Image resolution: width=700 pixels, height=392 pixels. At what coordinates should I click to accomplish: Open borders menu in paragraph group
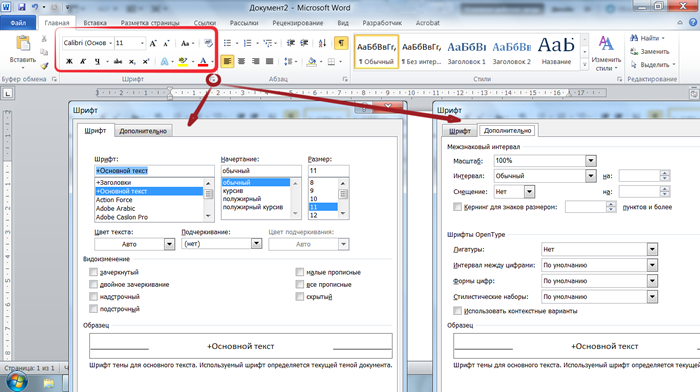(331, 61)
